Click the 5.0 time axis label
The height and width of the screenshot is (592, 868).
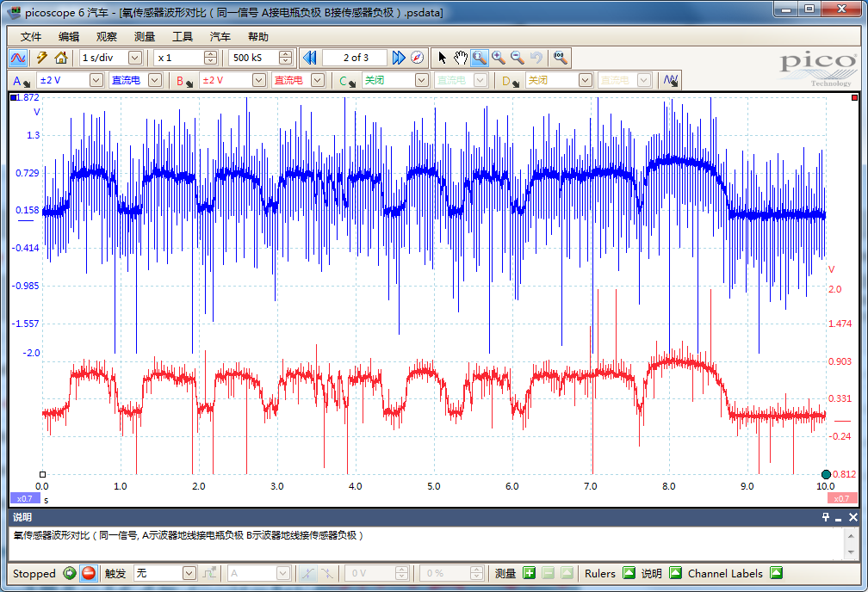[x=433, y=486]
